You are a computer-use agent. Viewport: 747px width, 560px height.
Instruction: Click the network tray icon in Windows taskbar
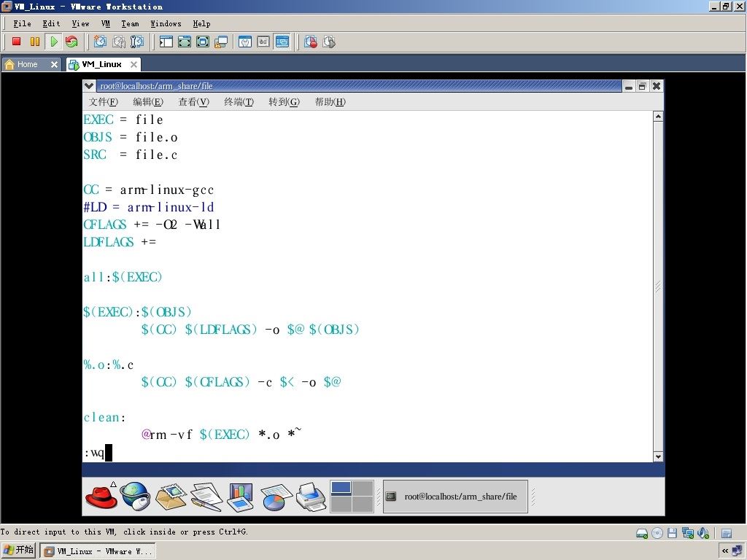[737, 551]
